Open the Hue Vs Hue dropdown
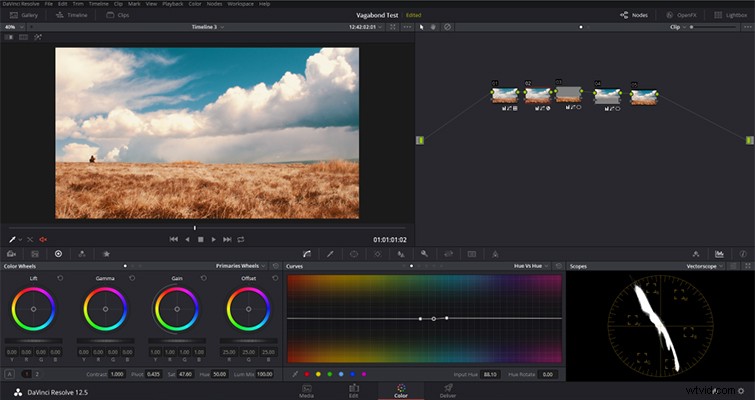755x400 pixels. pos(531,266)
